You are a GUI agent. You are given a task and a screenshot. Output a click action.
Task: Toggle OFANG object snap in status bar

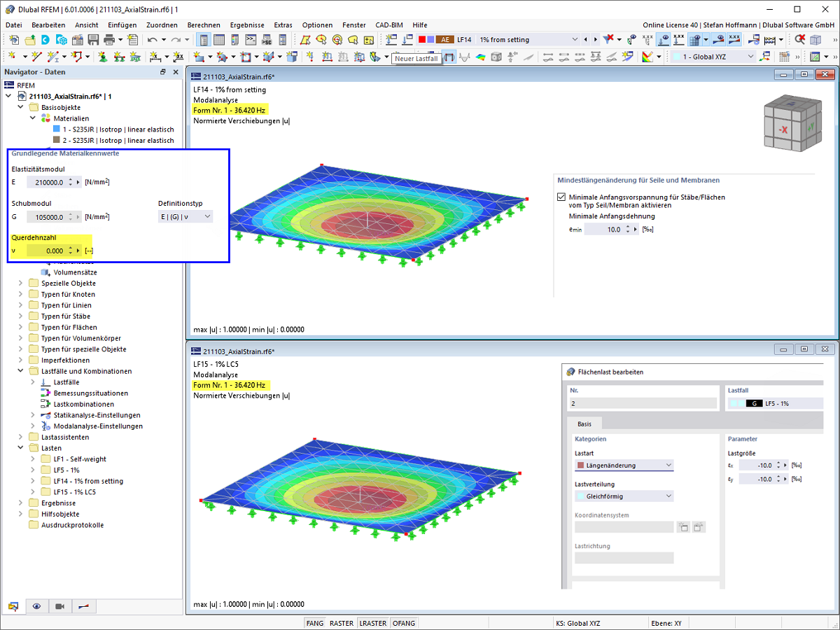coord(404,623)
